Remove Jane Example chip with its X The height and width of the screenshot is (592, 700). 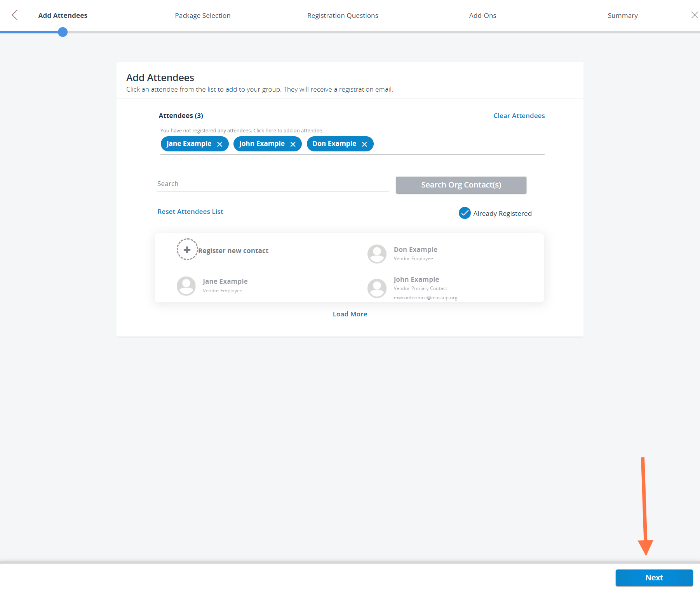click(220, 144)
